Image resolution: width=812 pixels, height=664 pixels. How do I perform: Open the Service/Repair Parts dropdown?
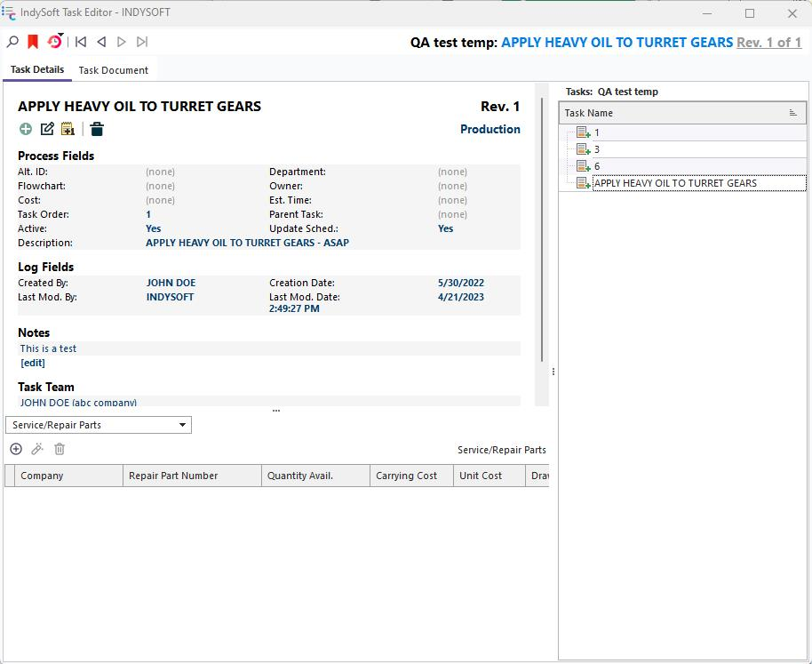(98, 425)
